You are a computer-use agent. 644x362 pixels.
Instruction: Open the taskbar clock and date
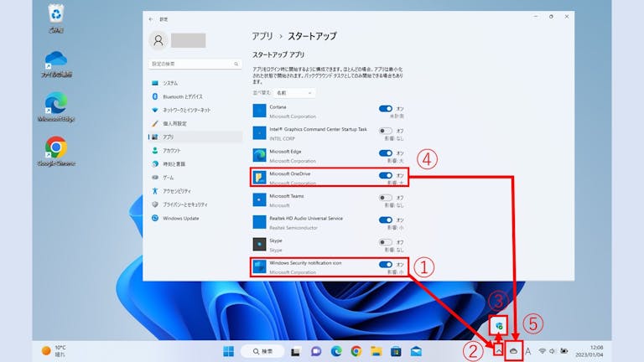pyautogui.click(x=589, y=351)
